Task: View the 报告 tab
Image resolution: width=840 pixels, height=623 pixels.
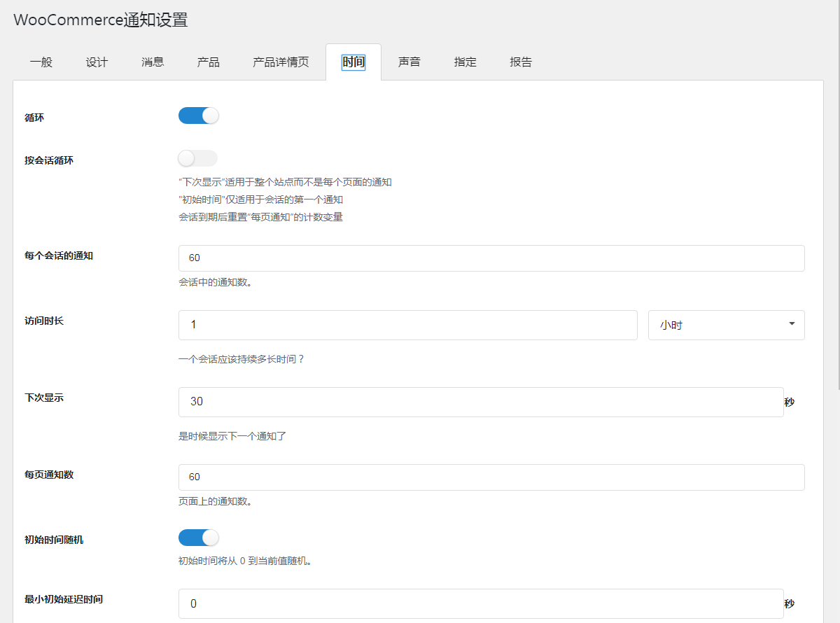Action: 521,62
